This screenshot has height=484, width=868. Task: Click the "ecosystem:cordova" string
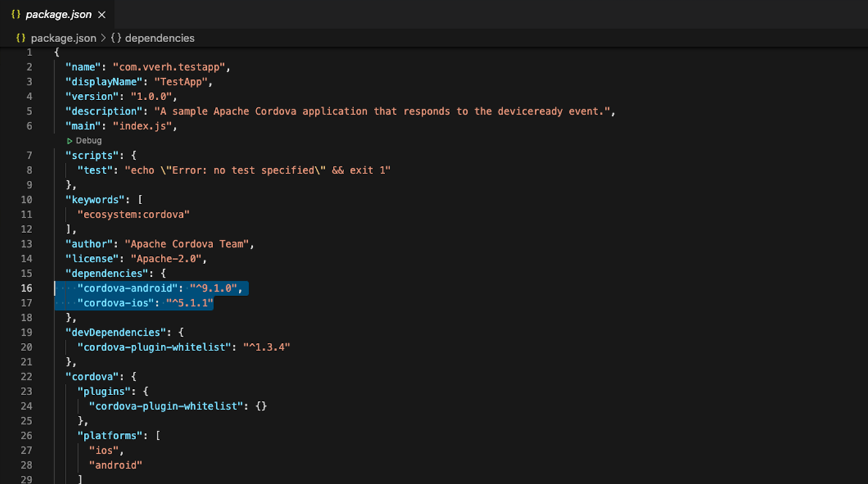(x=133, y=214)
